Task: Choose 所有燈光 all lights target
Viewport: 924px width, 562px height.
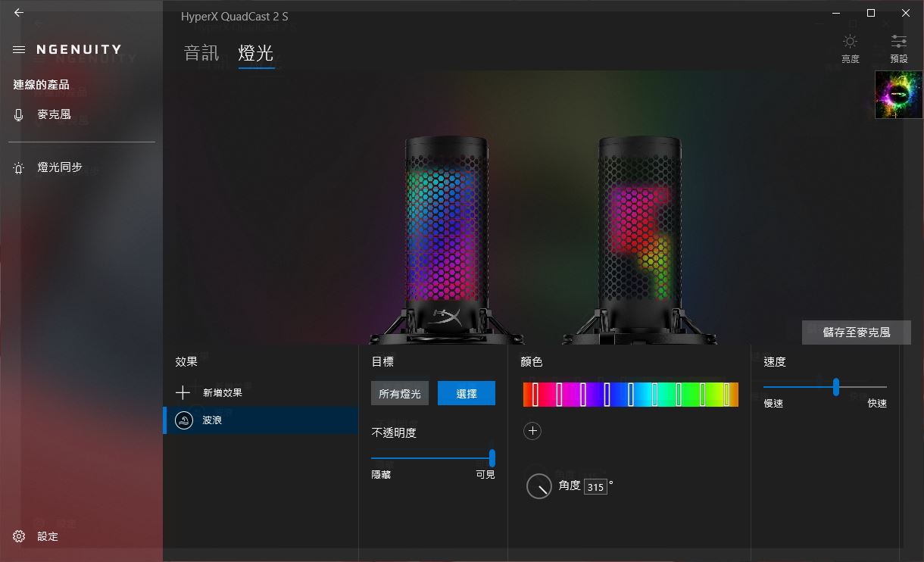Action: pyautogui.click(x=399, y=394)
